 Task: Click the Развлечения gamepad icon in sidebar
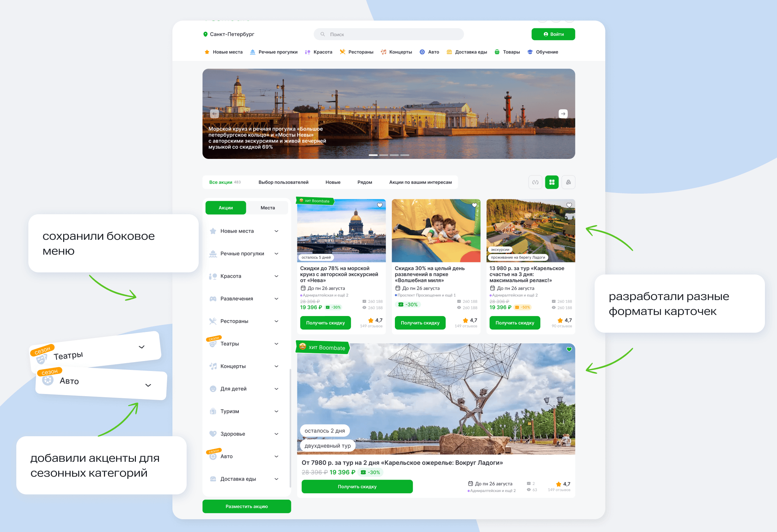point(213,299)
